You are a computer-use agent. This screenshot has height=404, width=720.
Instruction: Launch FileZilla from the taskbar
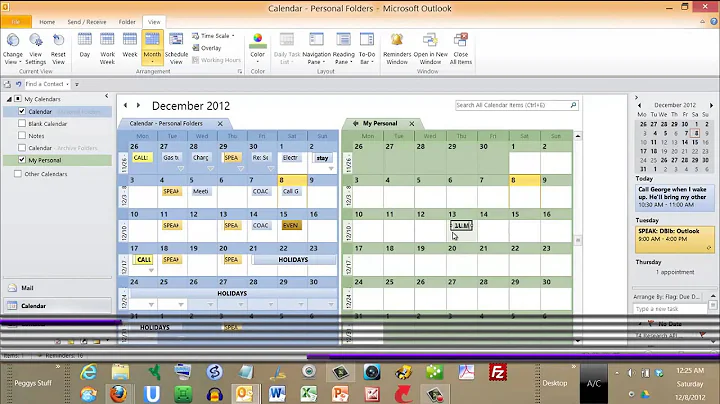pyautogui.click(x=498, y=372)
